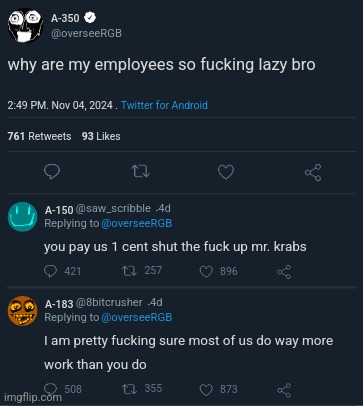363x406 pixels.
Task: Share A-150's mr. krabs reply
Action: pos(284,272)
